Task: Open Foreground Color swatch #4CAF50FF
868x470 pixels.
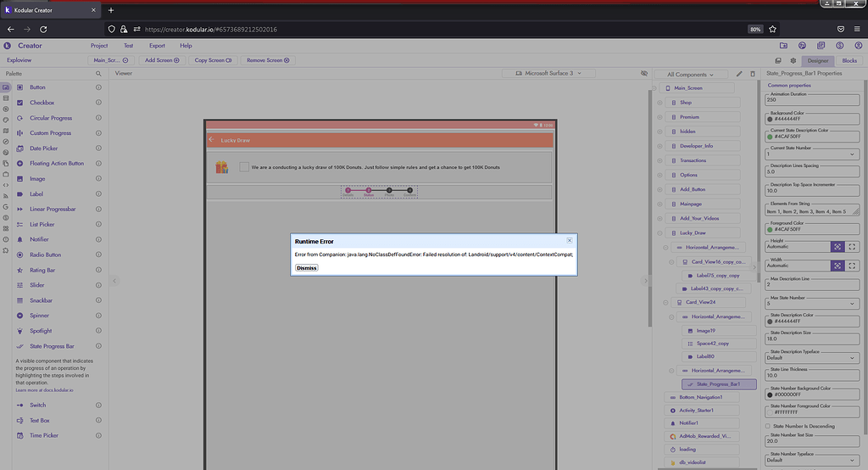Action: pos(770,229)
